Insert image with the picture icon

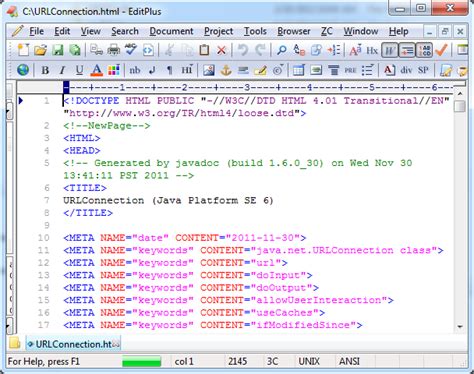tap(209, 70)
